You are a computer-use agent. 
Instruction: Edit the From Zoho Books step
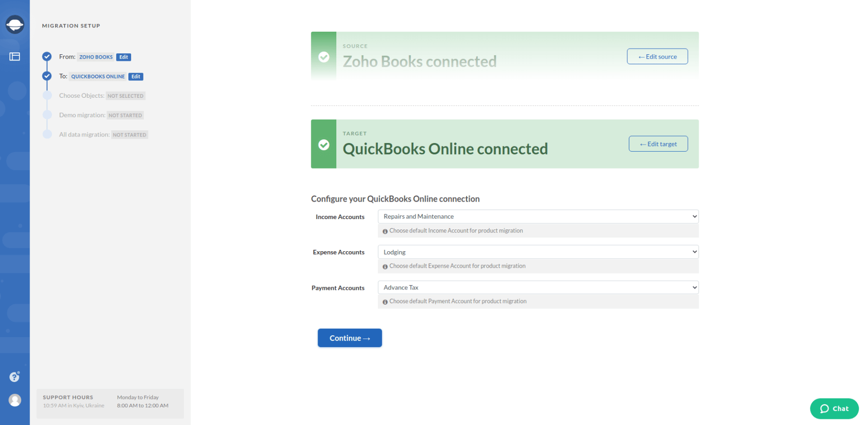124,57
